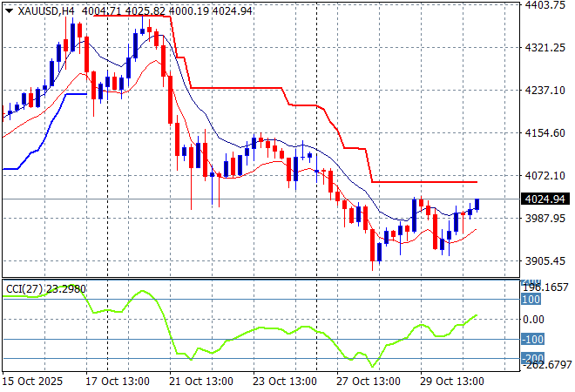Click the CCI 0.00 level label
Screen dimensions: 575x392
click(533, 320)
